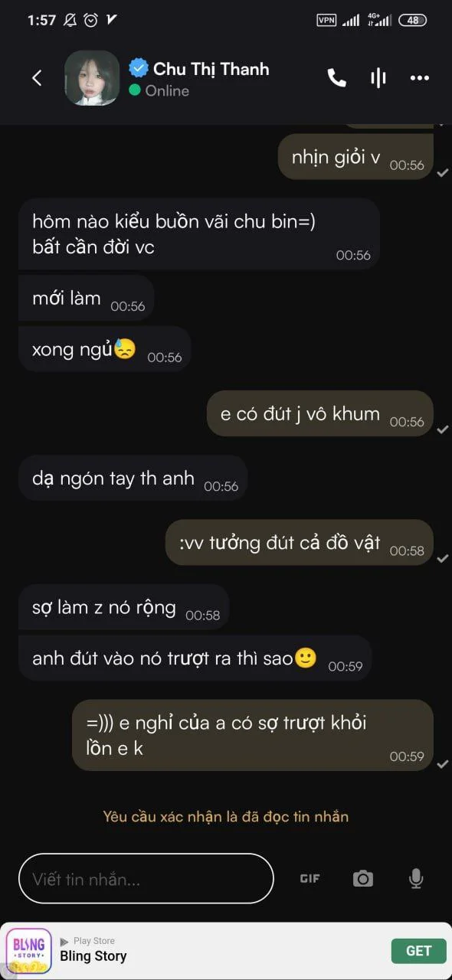Open the GIF picker
This screenshot has height=980, width=452.
[310, 879]
